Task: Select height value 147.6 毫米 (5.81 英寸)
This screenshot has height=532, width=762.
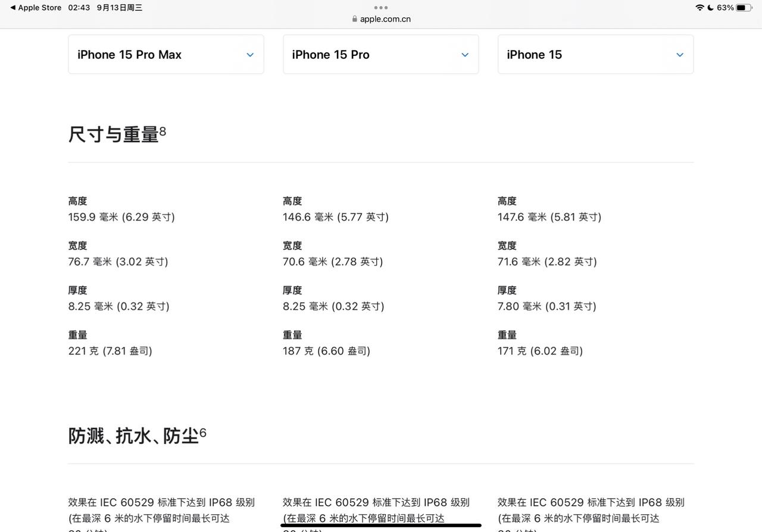Action: [x=549, y=217]
